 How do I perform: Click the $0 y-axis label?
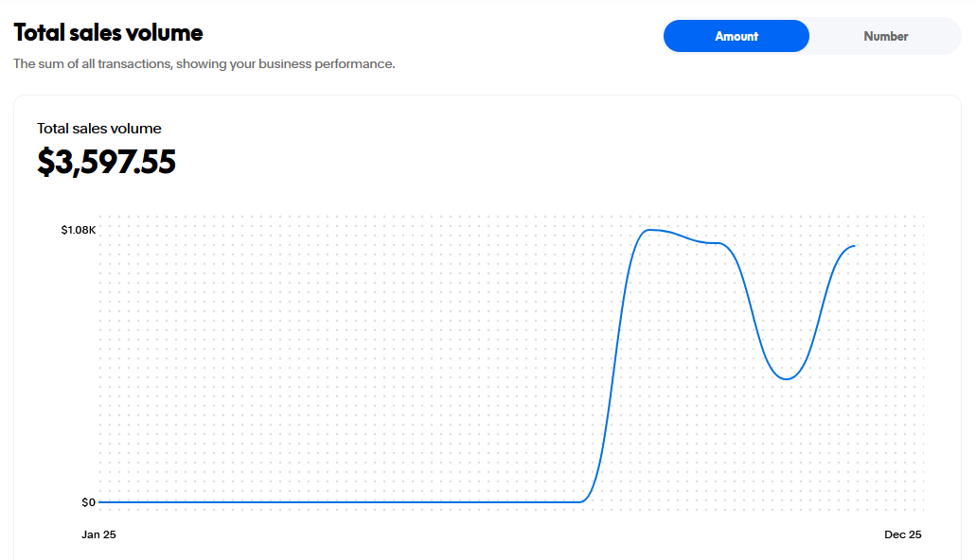(88, 502)
